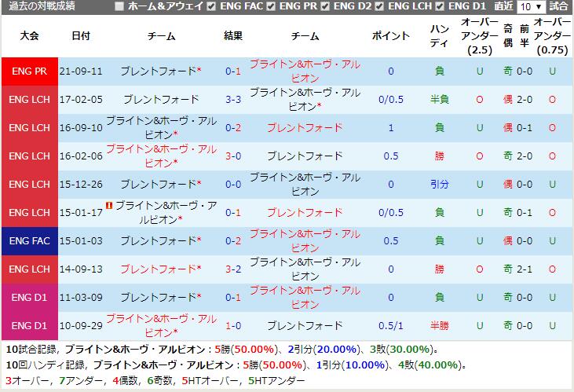Click the オーバーアンダー (2.5) column header
Viewport: 574px width, 392px height.
tap(480, 36)
